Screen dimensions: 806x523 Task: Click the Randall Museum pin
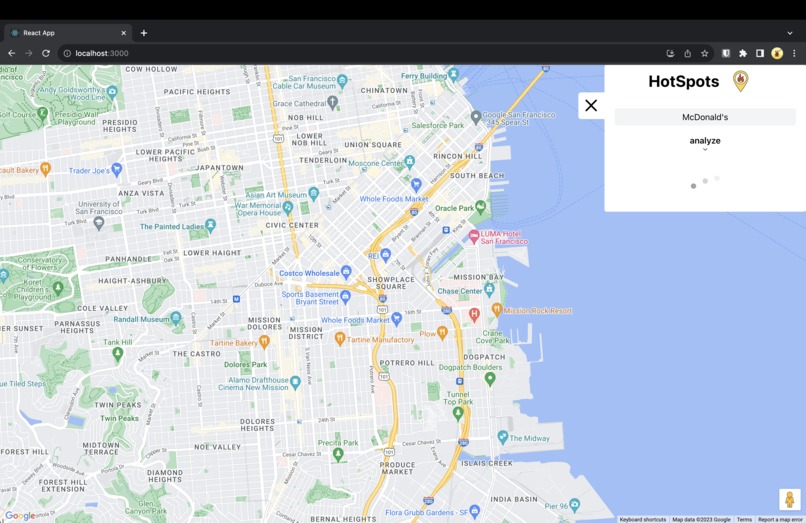176,318
